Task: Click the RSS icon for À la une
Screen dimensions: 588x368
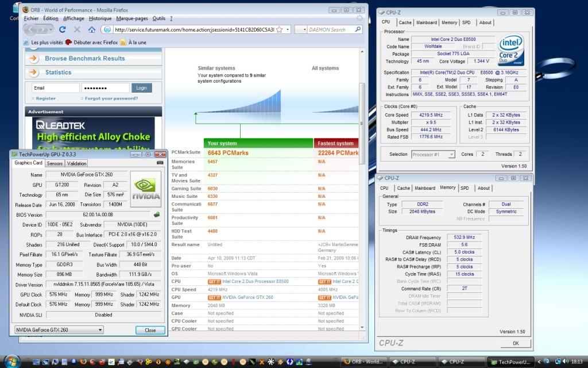Action: pyautogui.click(x=123, y=43)
